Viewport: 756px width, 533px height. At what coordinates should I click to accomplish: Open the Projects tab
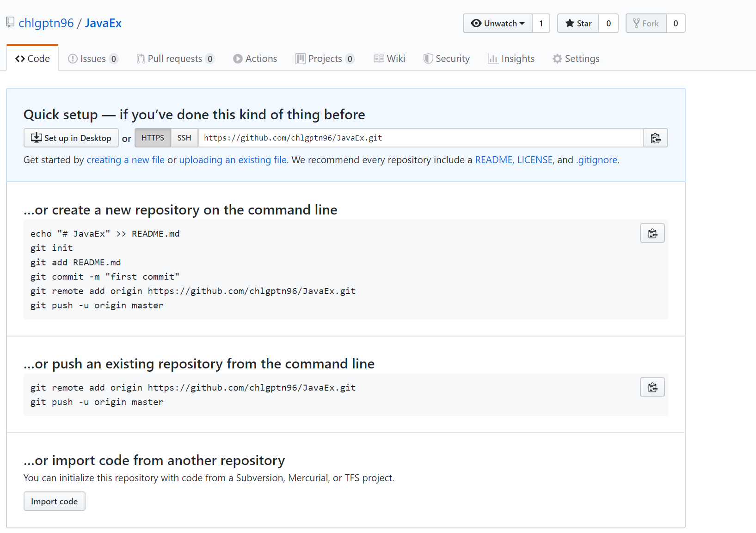[x=325, y=59]
